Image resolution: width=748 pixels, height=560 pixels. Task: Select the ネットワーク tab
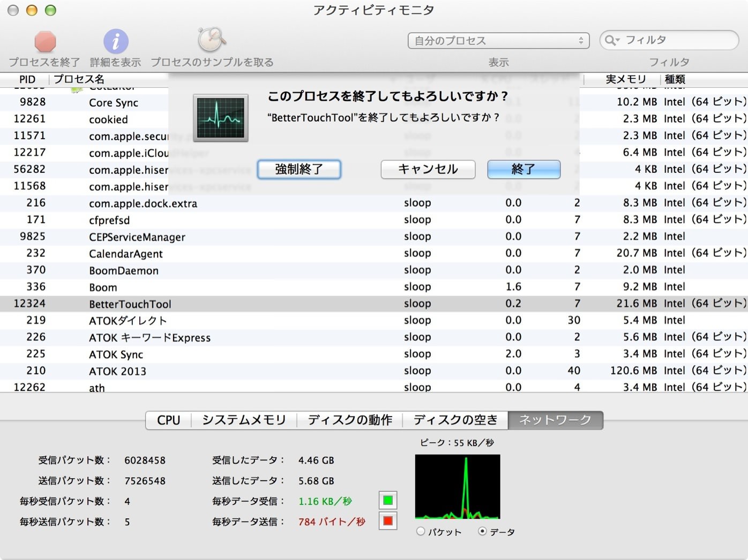tap(556, 420)
